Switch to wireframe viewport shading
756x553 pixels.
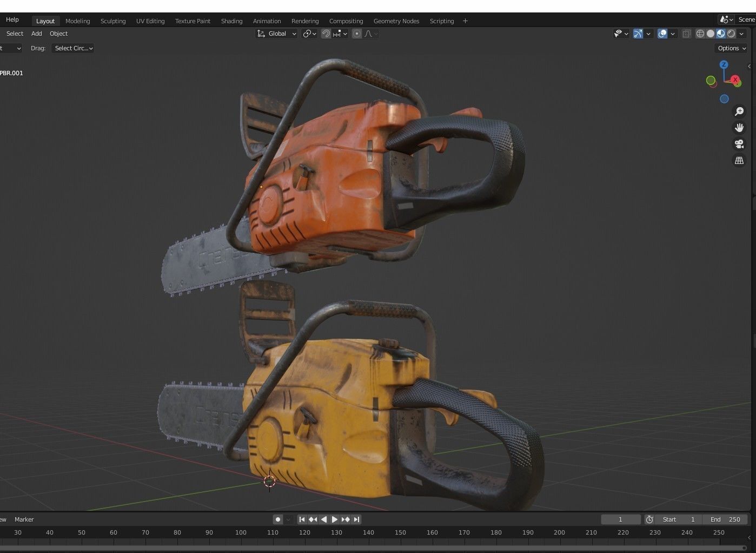point(700,34)
